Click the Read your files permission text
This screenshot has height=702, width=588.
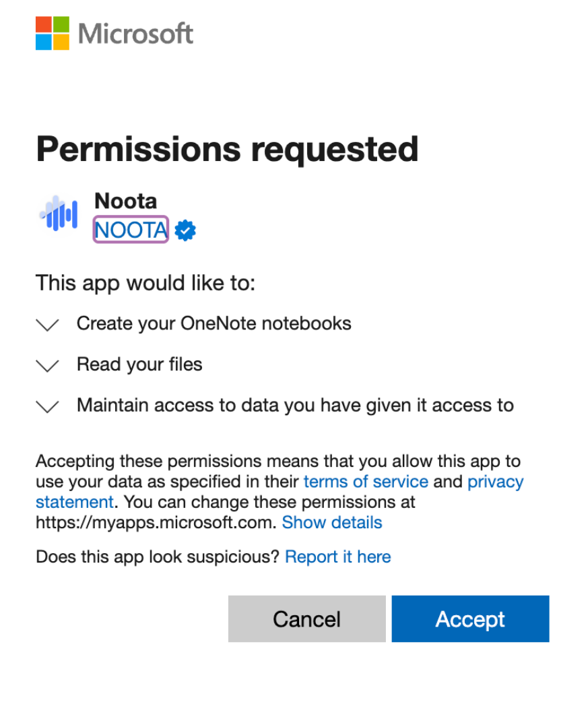coord(139,364)
